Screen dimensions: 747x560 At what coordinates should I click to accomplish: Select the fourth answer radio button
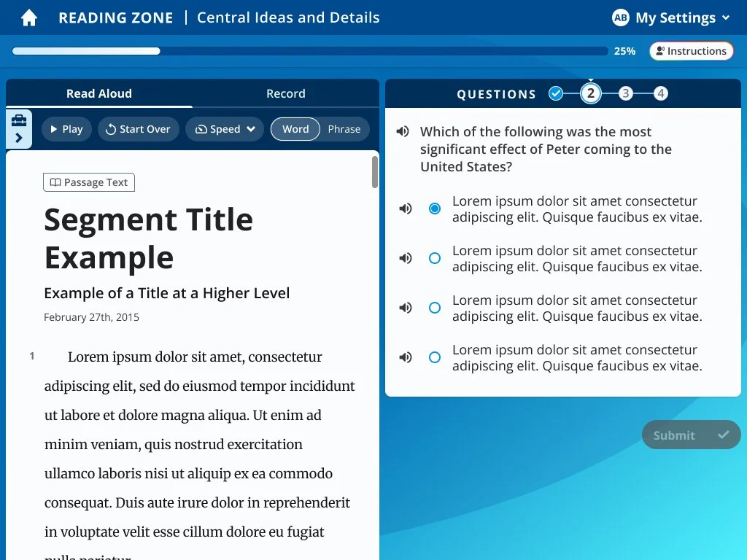435,357
